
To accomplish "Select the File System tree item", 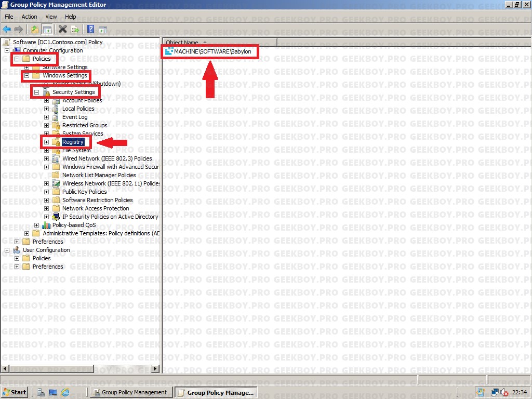I will (76, 150).
